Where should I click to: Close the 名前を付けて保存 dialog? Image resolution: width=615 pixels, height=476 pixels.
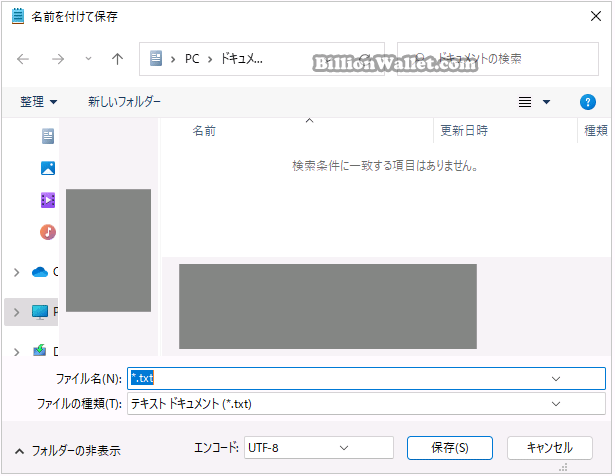[595, 16]
